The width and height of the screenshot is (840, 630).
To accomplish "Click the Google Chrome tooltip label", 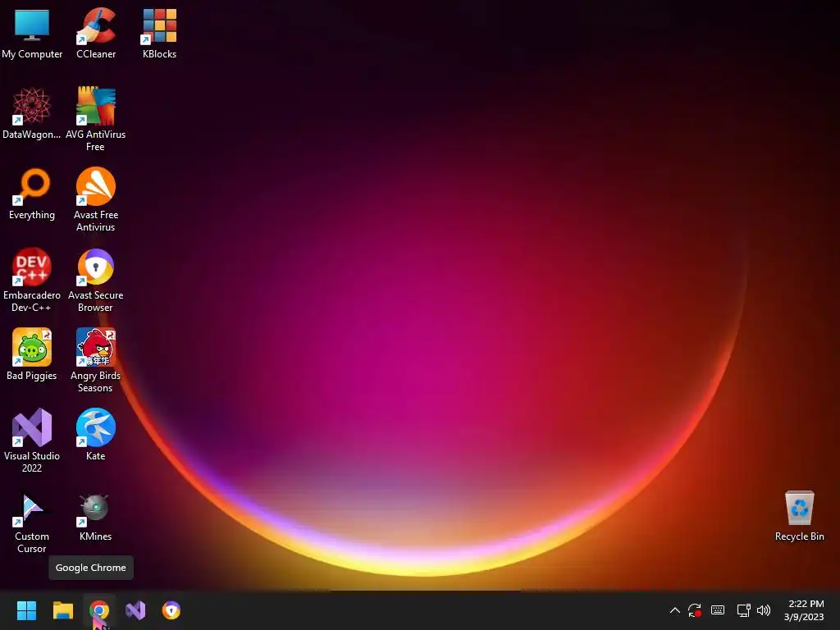I will coord(91,568).
